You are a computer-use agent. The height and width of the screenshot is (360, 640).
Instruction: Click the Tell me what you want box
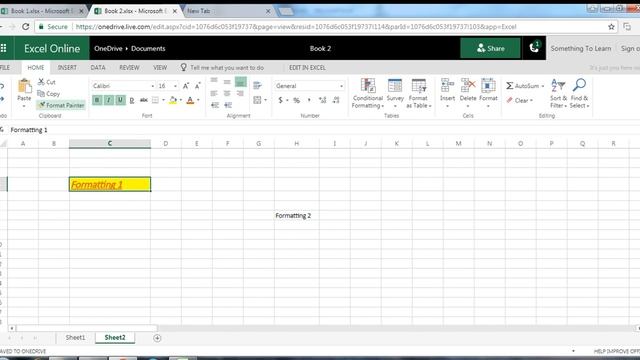pos(227,68)
